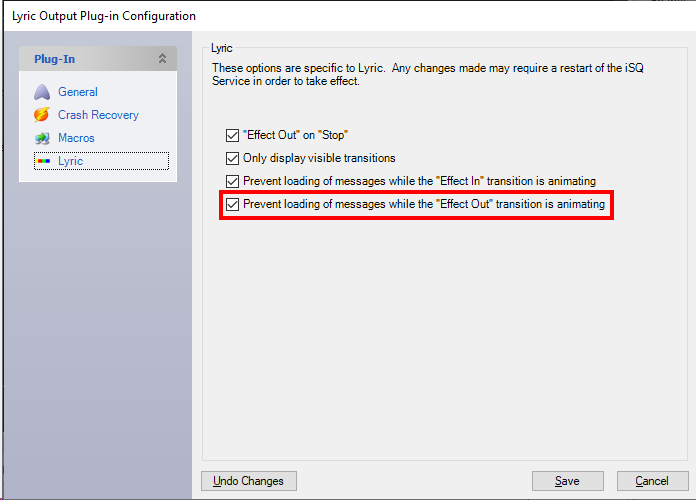Screen dimensions: 696x500
Task: Uncheck Only display visible transitions
Action: pyautogui.click(x=233, y=158)
